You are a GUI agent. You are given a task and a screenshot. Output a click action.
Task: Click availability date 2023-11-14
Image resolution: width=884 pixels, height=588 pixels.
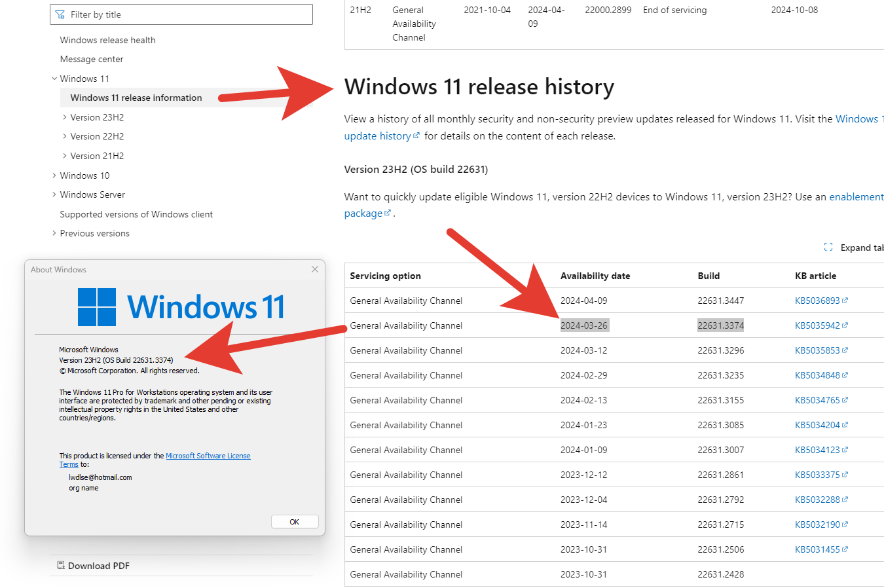point(584,524)
